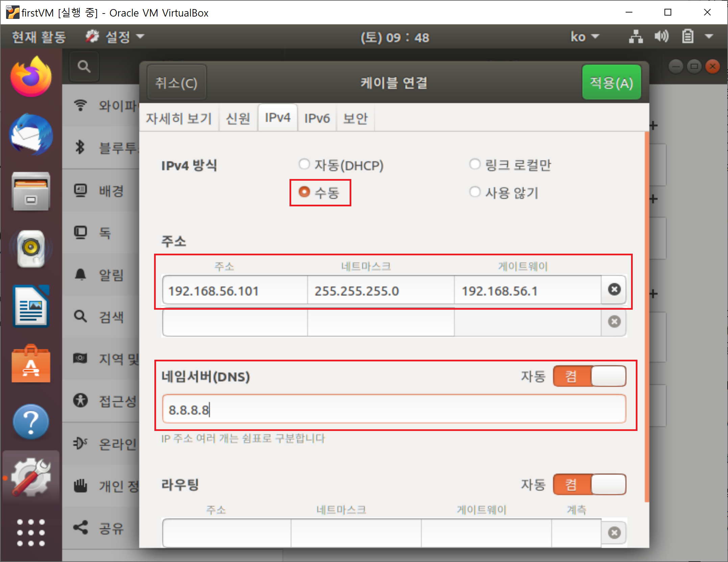The width and height of the screenshot is (728, 562).
Task: Open the 보안 tab
Action: (x=355, y=118)
